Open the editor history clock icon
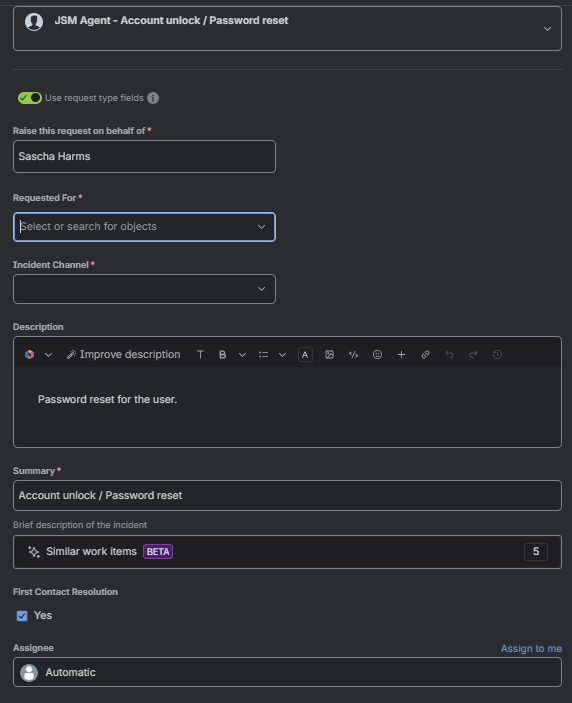This screenshot has height=703, width=572. [x=497, y=355]
